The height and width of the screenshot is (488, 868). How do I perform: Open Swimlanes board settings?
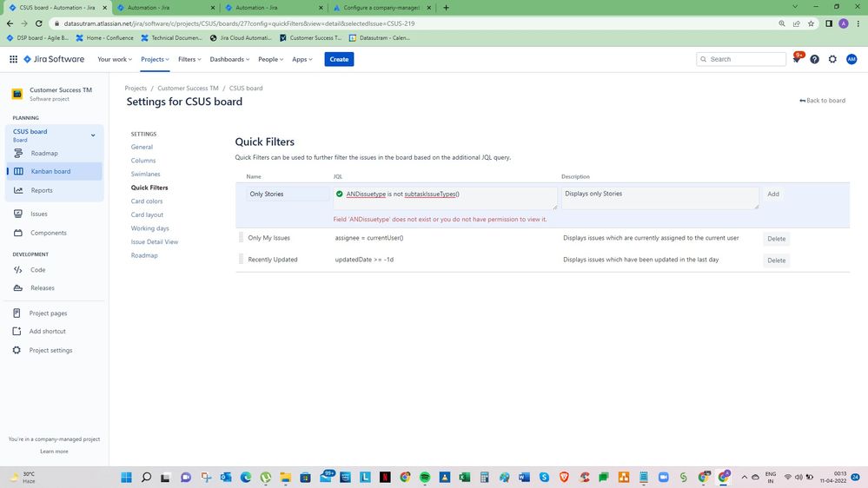146,175
